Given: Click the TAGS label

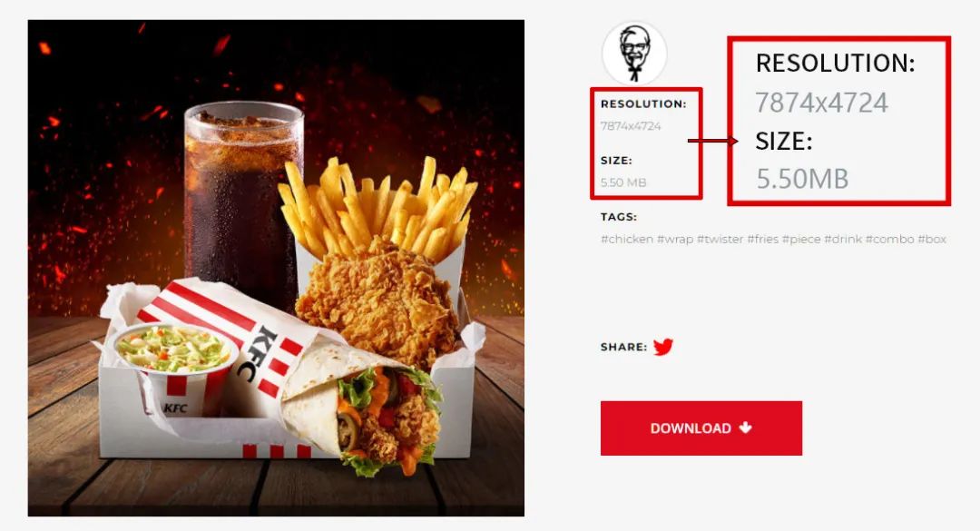Looking at the screenshot, I should pyautogui.click(x=619, y=217).
